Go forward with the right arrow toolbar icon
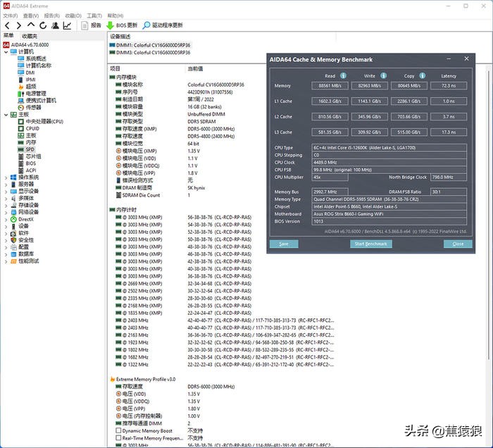The image size is (493, 448). tap(19, 25)
